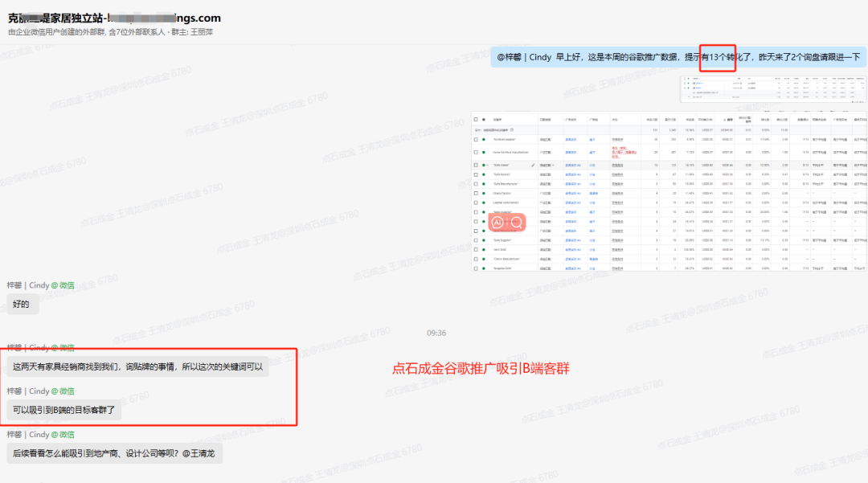Open the large keyword table screenshot image
Image resolution: width=868 pixels, height=483 pixels.
pos(669,191)
